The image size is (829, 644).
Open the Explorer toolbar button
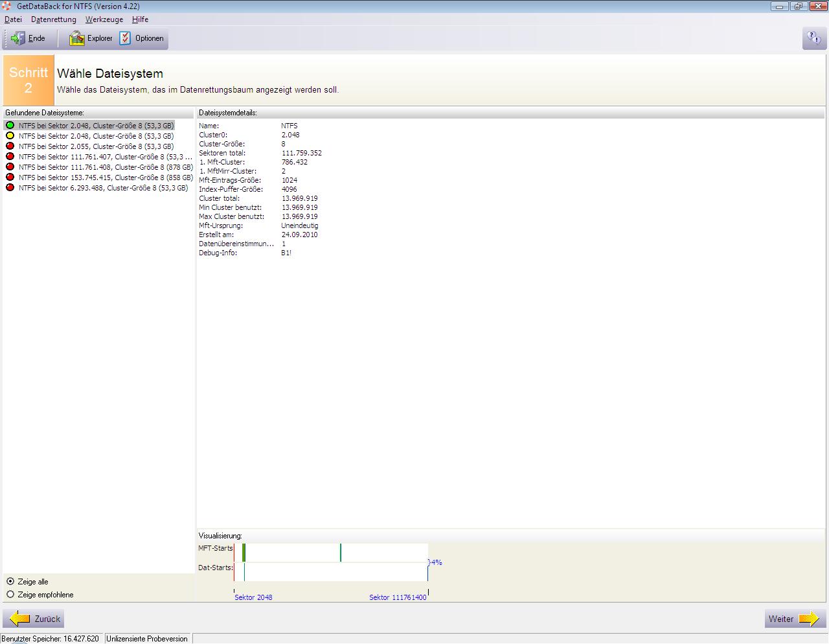point(91,39)
